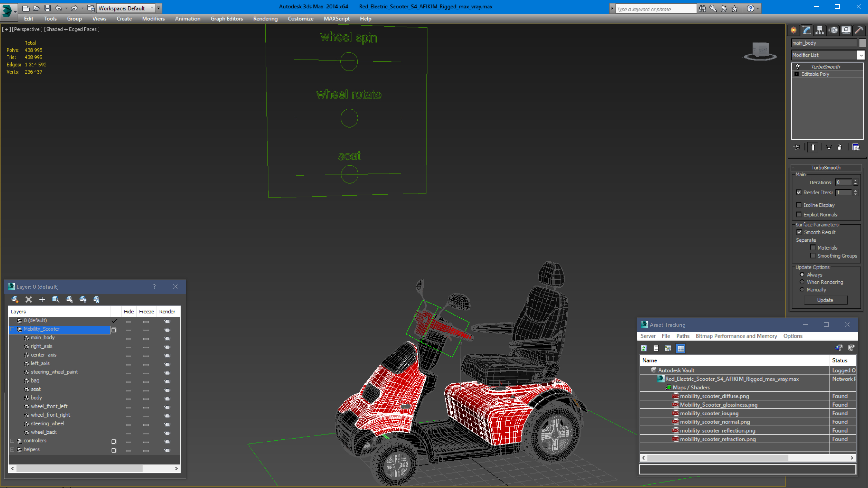Open the Hierarchy command panel tab
Viewport: 868px width, 488px height.
[x=819, y=30]
